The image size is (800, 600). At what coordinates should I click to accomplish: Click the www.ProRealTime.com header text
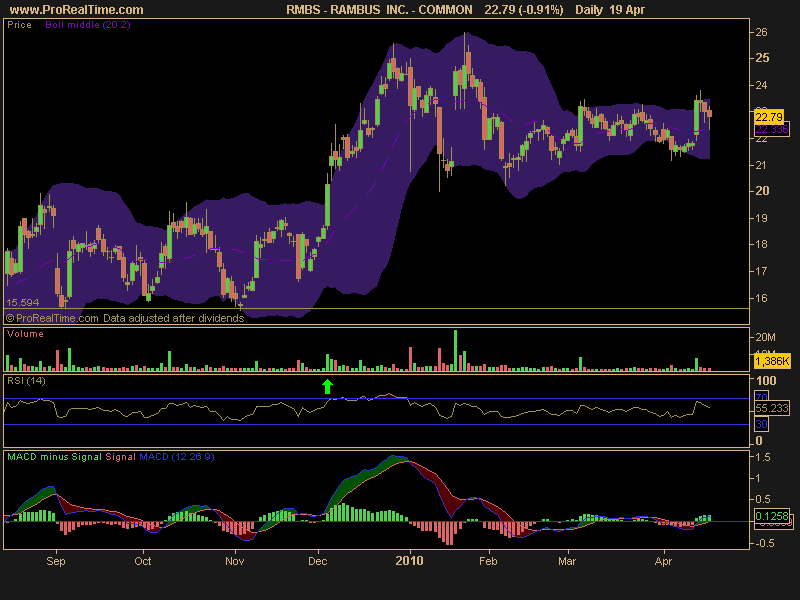tap(77, 10)
